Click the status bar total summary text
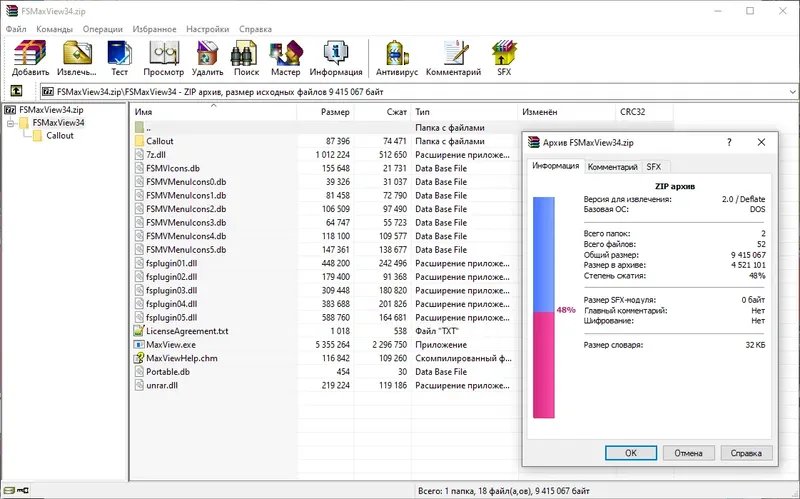The image size is (800, 499). [x=504, y=491]
